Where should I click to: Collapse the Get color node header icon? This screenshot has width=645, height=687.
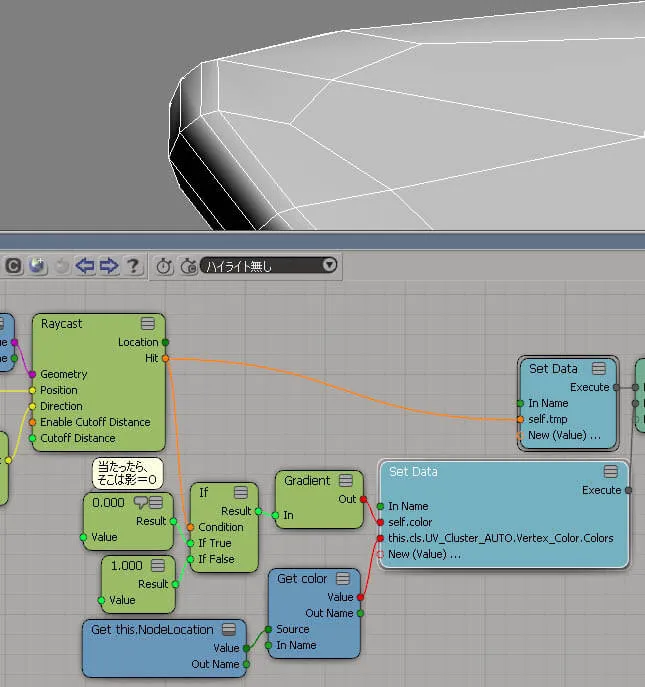(x=343, y=579)
